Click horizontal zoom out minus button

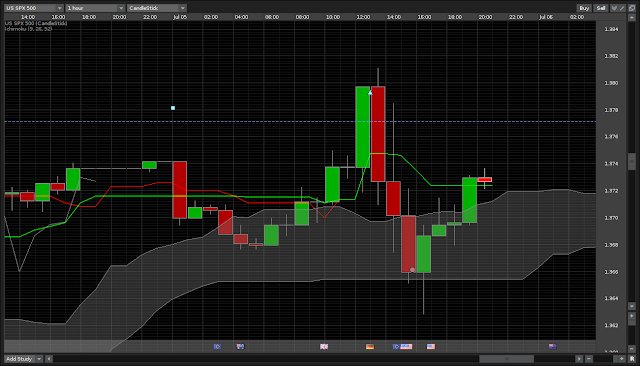(589, 359)
